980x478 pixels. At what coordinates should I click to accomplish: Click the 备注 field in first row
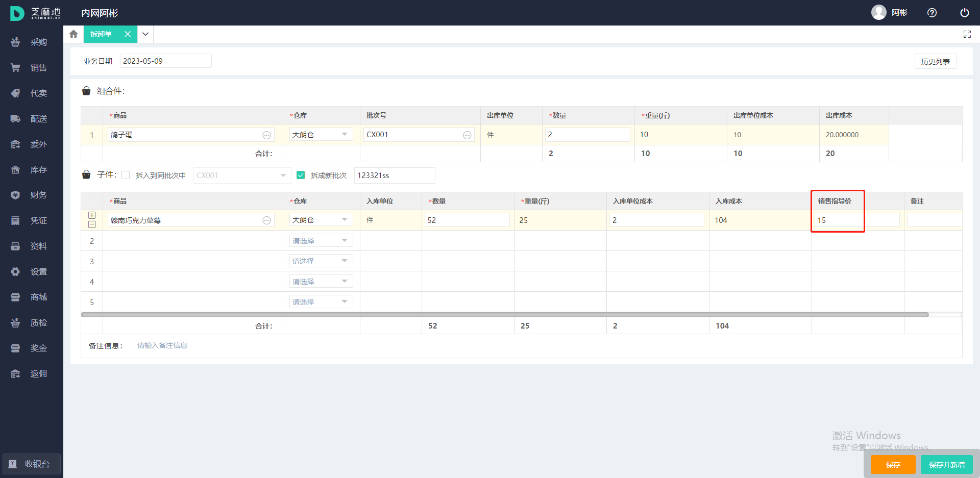pyautogui.click(x=934, y=220)
